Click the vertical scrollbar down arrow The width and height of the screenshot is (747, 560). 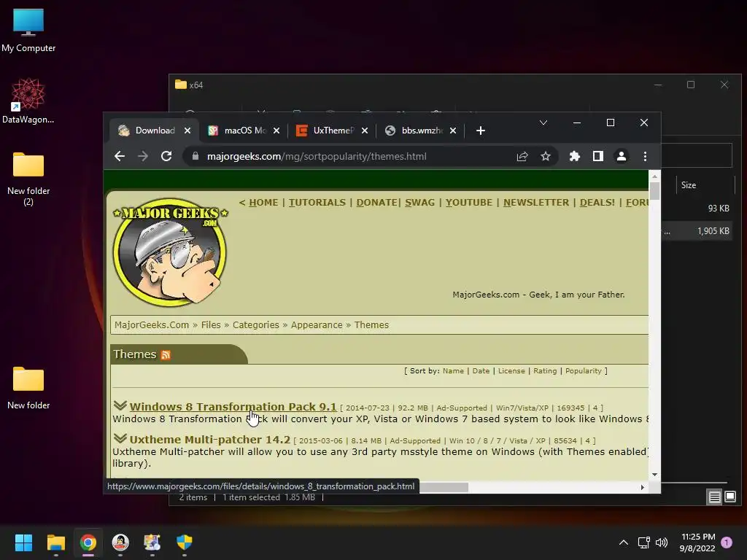(654, 474)
